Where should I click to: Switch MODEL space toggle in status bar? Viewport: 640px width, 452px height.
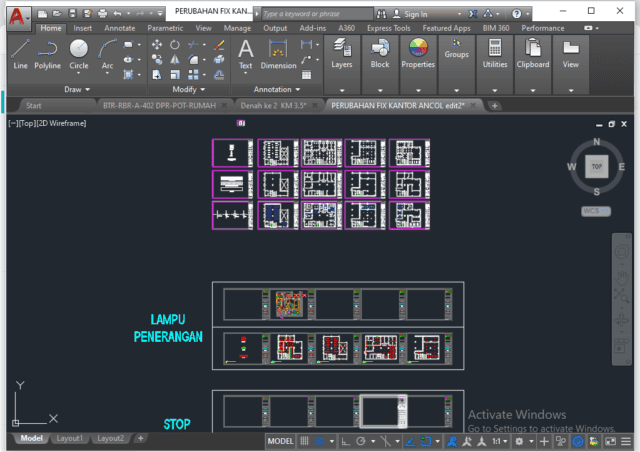click(280, 440)
